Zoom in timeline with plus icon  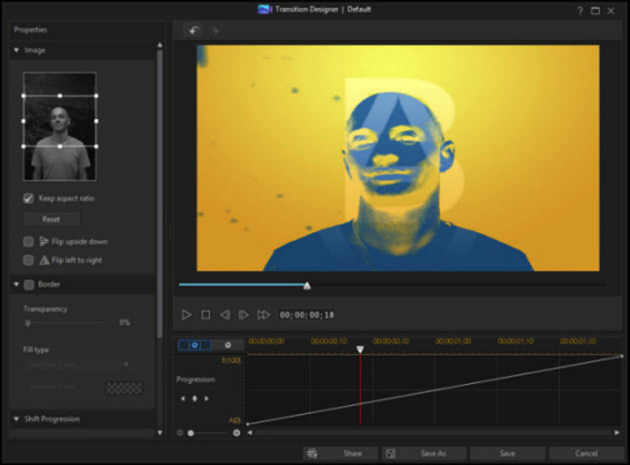click(x=237, y=433)
